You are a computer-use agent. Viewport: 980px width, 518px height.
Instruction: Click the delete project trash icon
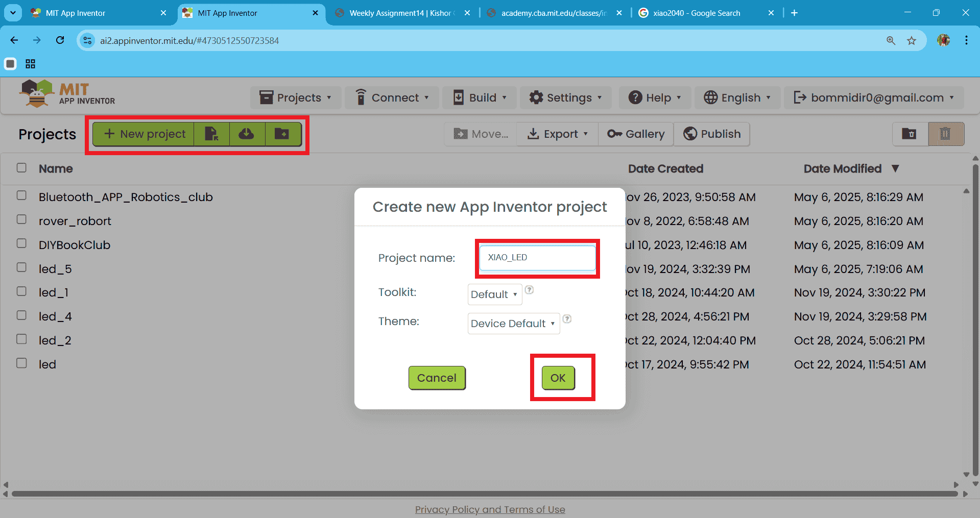tap(946, 134)
